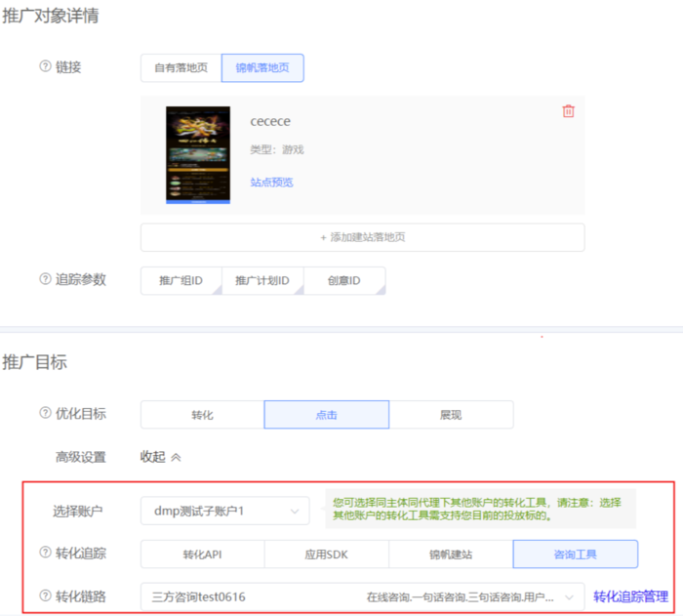683x616 pixels.
Task: Click help icon beside 转化链路 label
Action: [45, 595]
